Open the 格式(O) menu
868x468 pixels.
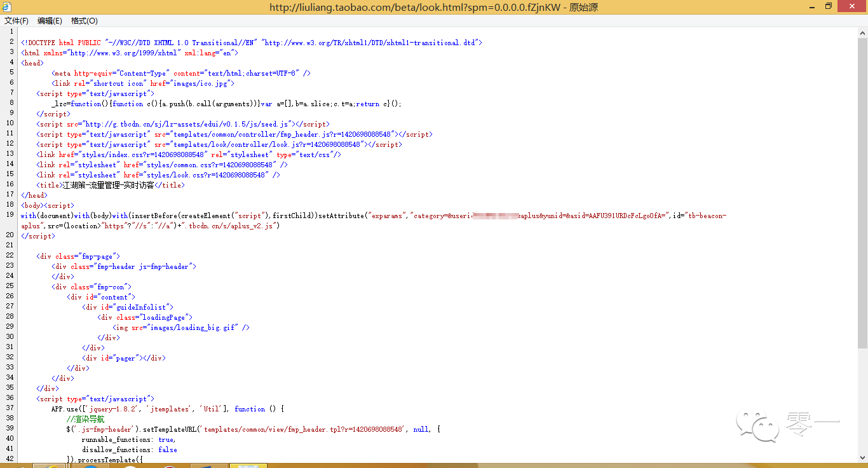tap(85, 21)
